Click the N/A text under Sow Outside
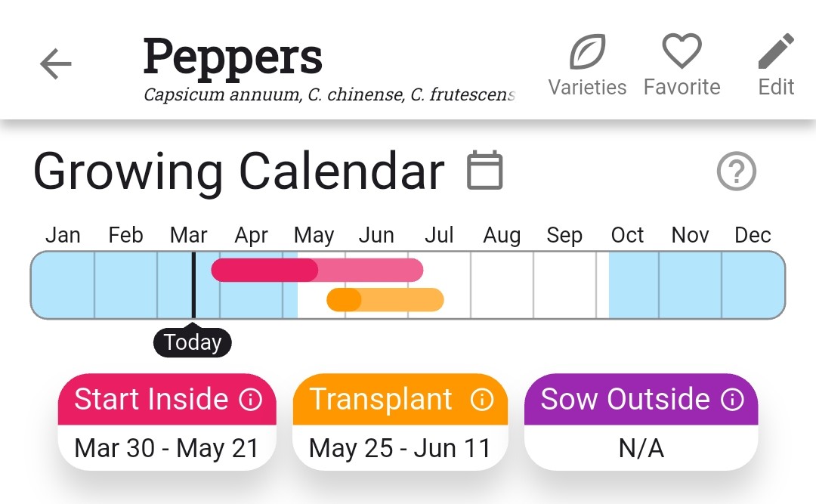 [641, 447]
